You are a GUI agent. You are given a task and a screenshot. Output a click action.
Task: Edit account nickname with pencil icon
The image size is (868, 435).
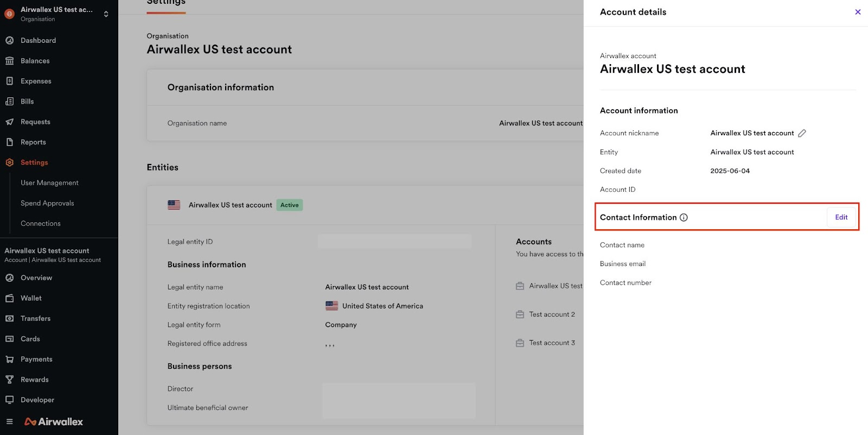(802, 133)
